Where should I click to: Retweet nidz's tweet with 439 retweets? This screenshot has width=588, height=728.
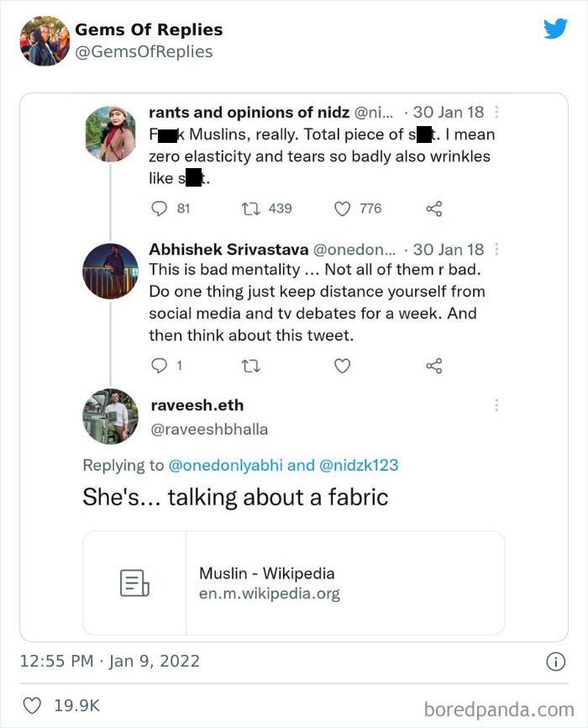point(251,208)
